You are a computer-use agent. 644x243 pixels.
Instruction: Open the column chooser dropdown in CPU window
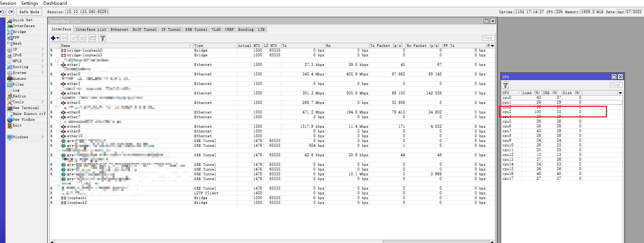coord(620,93)
